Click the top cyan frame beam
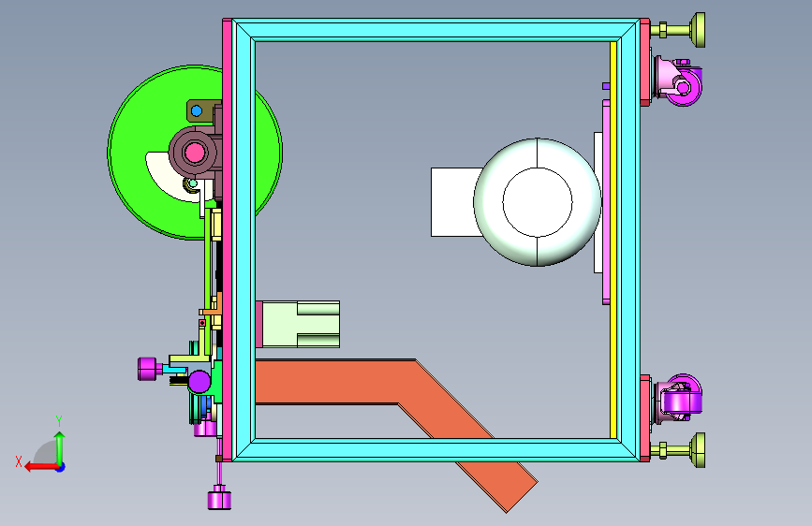This screenshot has height=526, width=812. (436, 30)
